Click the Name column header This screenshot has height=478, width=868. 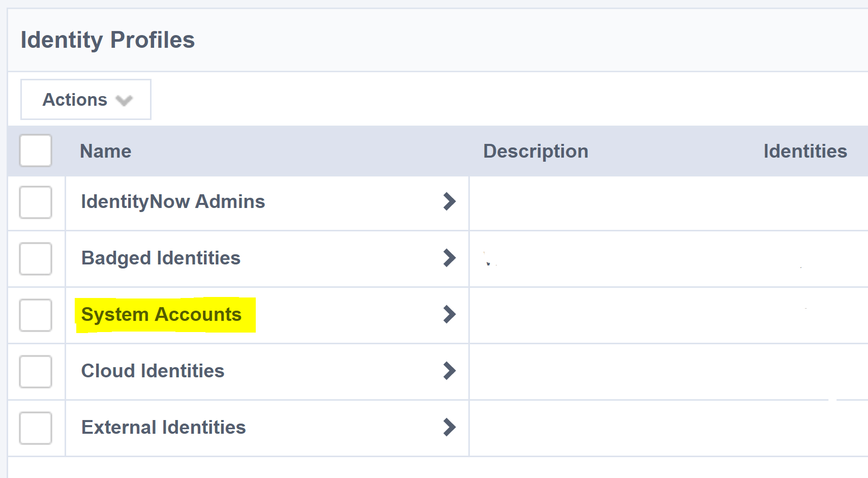point(105,151)
